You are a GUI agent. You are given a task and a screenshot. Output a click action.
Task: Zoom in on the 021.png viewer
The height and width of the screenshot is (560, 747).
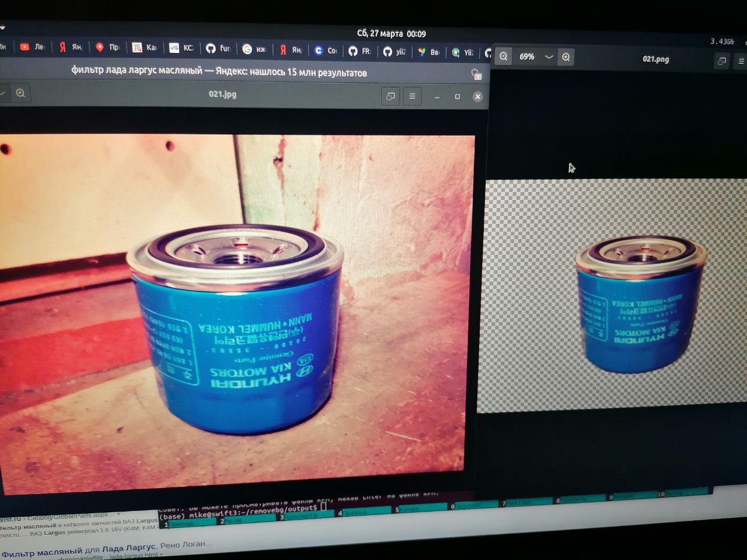click(566, 57)
